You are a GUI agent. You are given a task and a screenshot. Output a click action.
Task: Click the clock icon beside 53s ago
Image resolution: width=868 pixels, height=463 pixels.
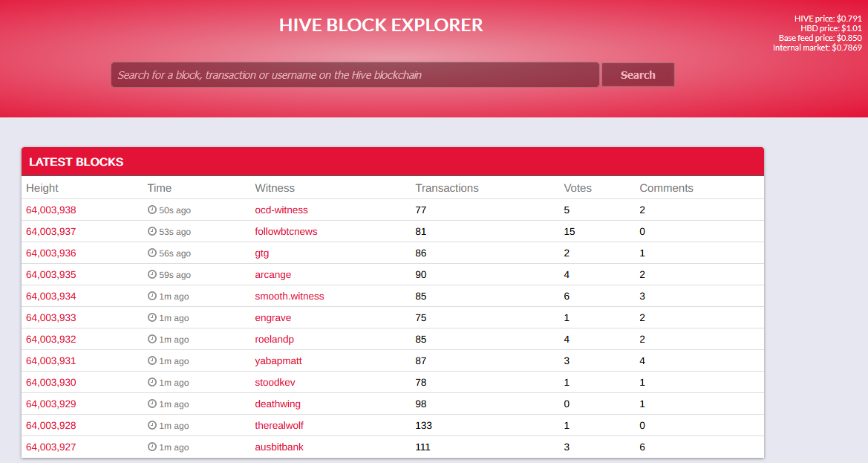point(152,232)
